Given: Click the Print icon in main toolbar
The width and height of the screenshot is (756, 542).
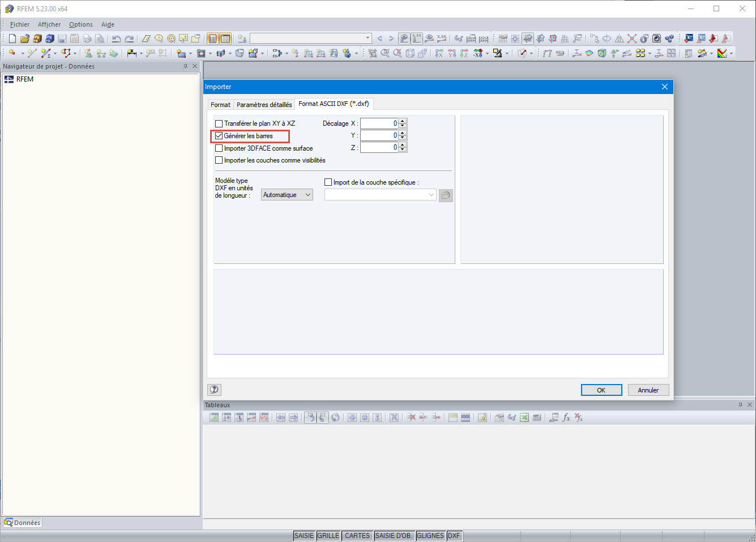Looking at the screenshot, I should [x=87, y=39].
